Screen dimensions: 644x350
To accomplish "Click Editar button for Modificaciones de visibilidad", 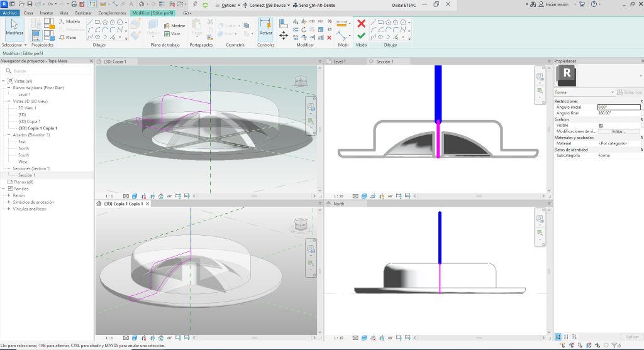I will click(619, 132).
